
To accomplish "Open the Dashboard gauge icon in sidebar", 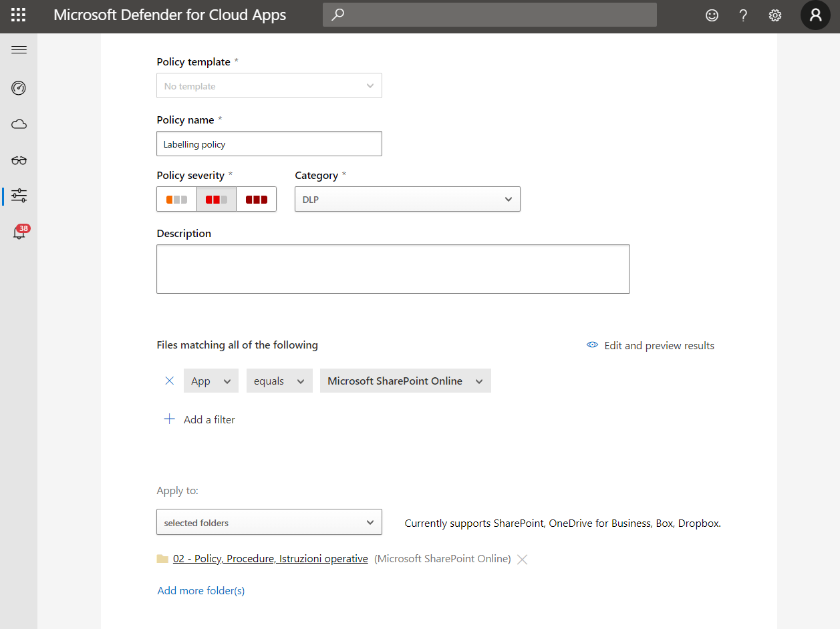I will coord(19,87).
